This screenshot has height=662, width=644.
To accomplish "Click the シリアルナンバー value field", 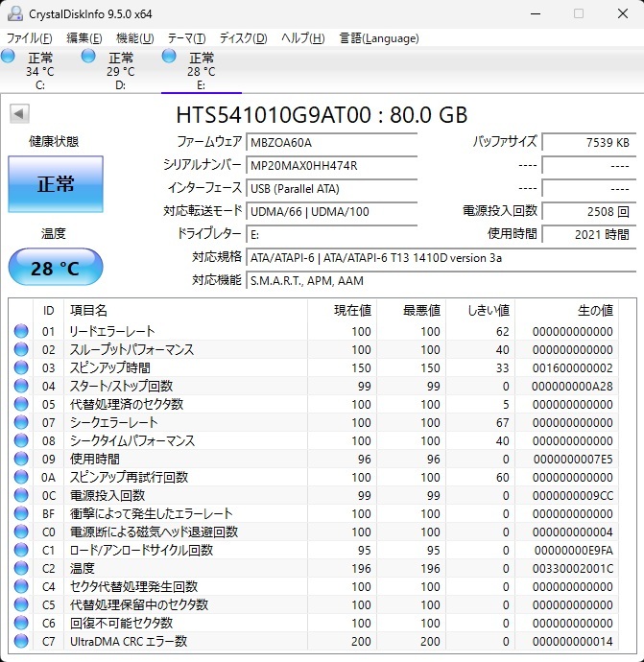I will [331, 165].
